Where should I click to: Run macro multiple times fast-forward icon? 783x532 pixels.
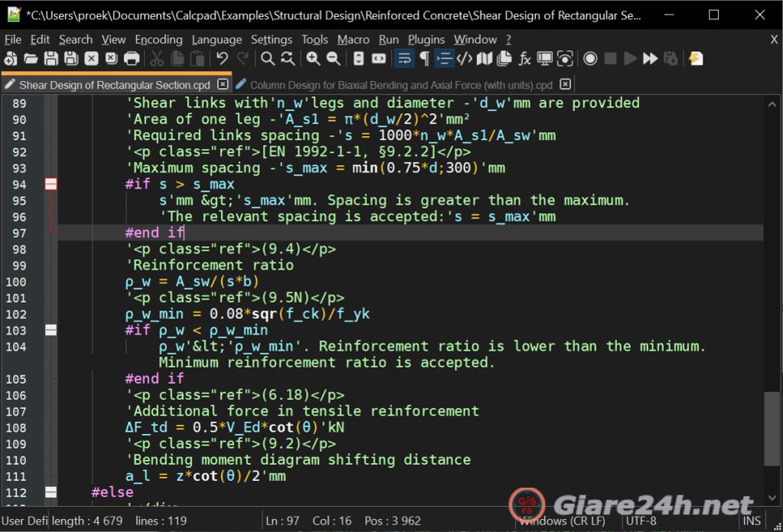(650, 59)
